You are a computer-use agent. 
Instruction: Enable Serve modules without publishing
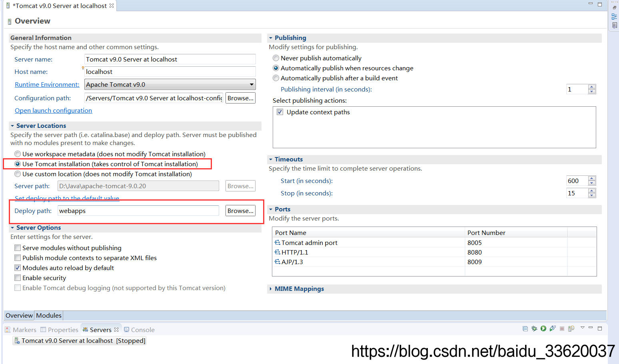pos(18,248)
